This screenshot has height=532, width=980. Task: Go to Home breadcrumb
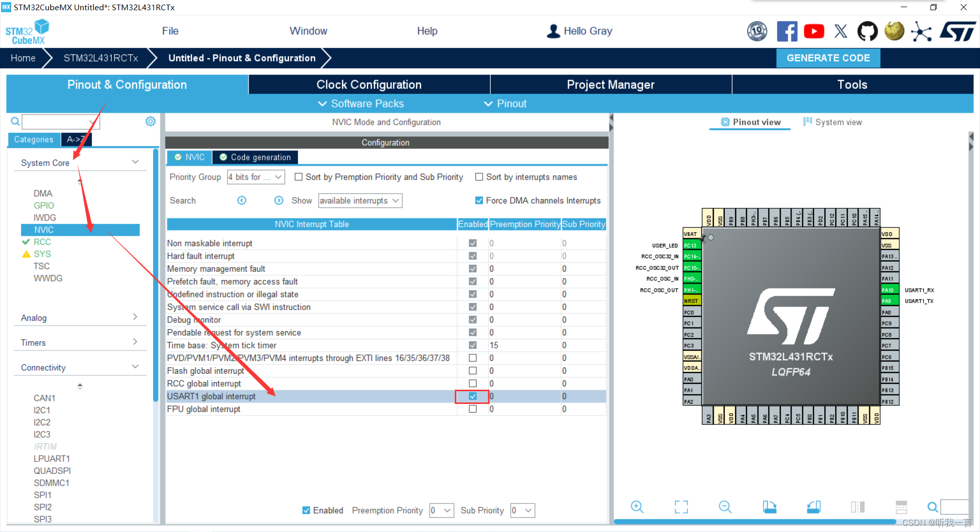click(x=23, y=58)
